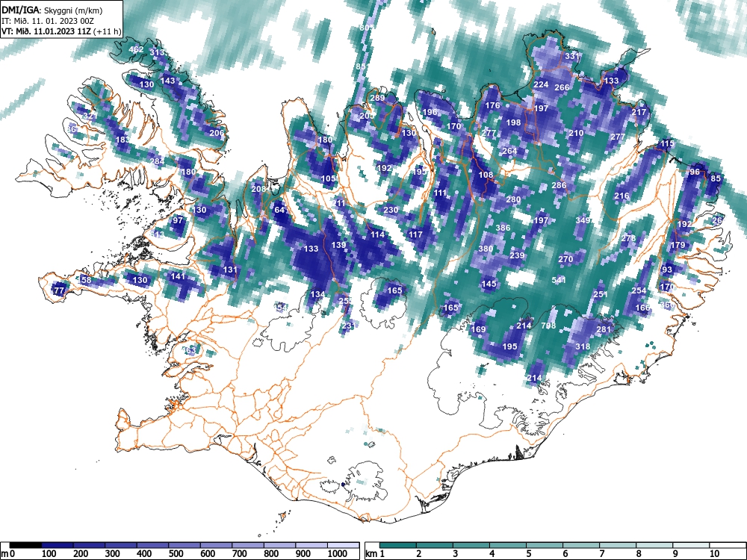747x560 pixels.
Task: Click visibility value 217 on the map
Action: point(639,112)
